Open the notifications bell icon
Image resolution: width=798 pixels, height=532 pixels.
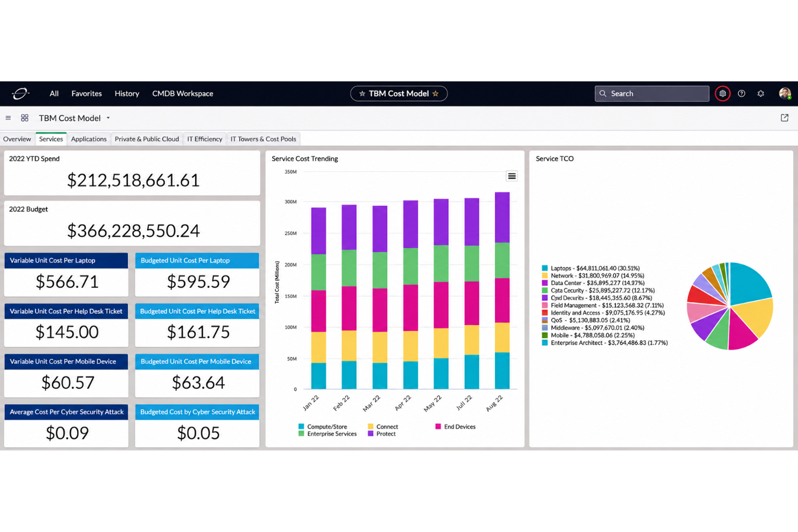[x=723, y=94]
